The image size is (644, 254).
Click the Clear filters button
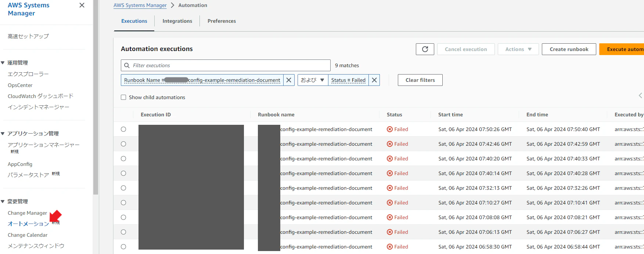point(420,80)
